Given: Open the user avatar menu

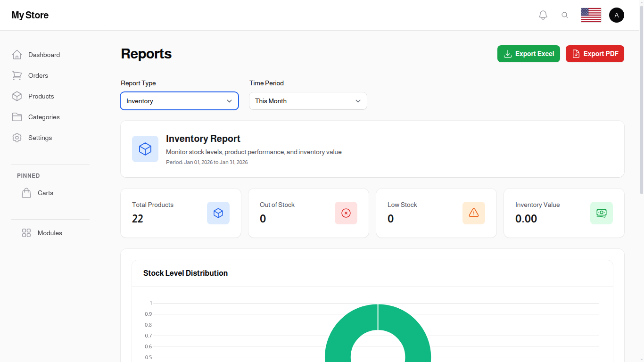Looking at the screenshot, I should pos(617,15).
